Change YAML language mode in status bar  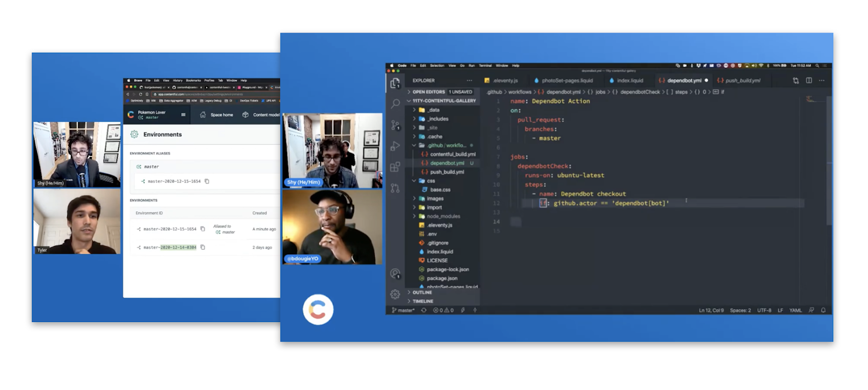tap(795, 310)
